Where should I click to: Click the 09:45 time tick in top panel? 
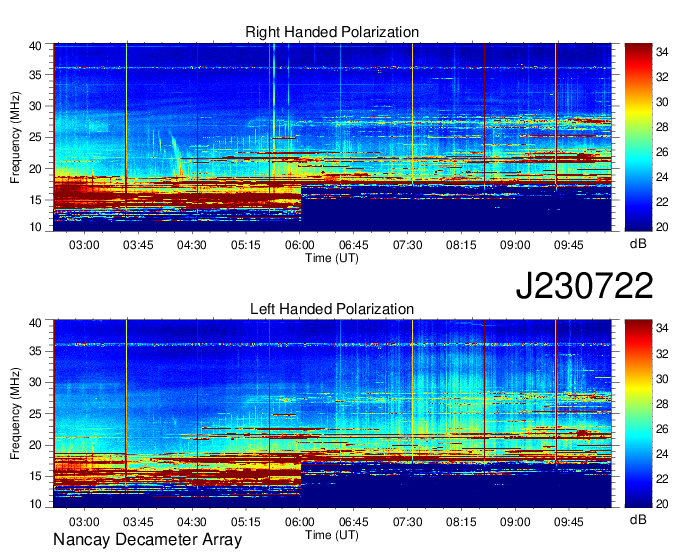[x=569, y=245]
